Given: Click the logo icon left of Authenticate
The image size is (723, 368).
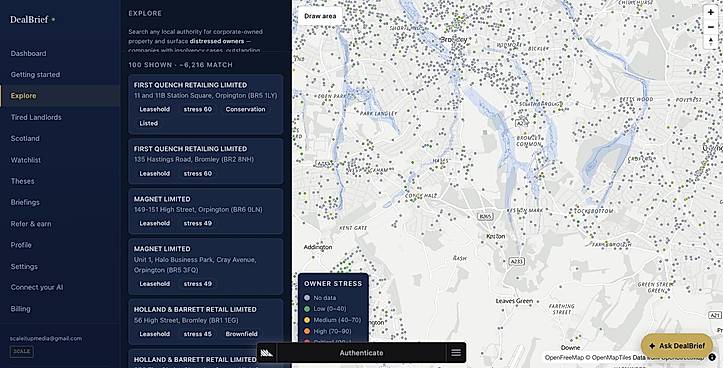Looking at the screenshot, I should (x=267, y=353).
